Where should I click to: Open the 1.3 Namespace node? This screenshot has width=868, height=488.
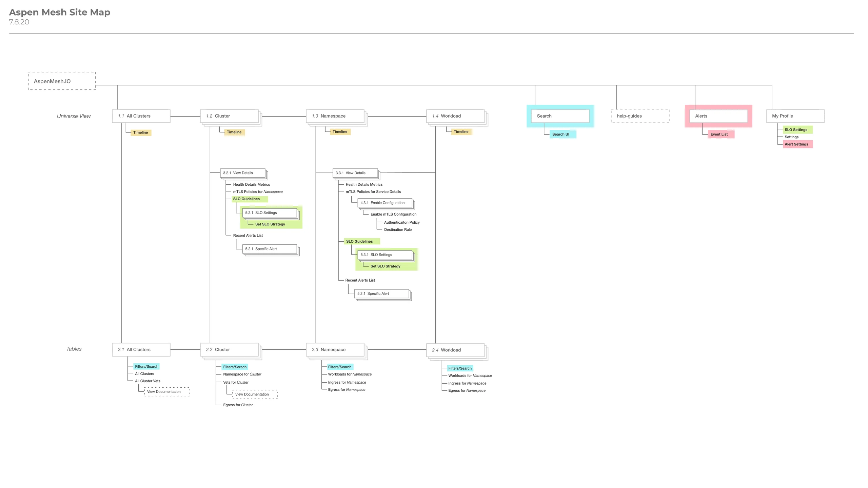click(x=335, y=116)
